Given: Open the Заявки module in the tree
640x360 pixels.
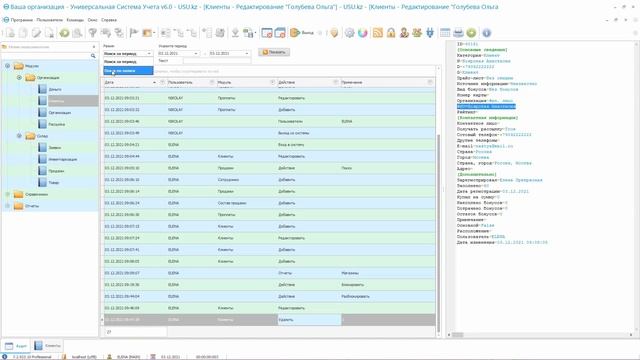Looking at the screenshot, I should (55, 148).
